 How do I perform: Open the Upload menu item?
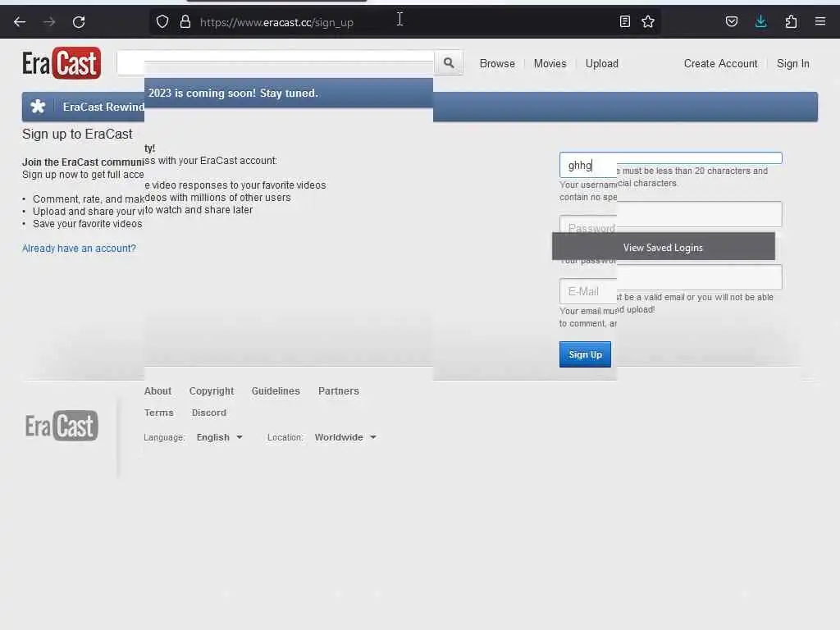[601, 64]
